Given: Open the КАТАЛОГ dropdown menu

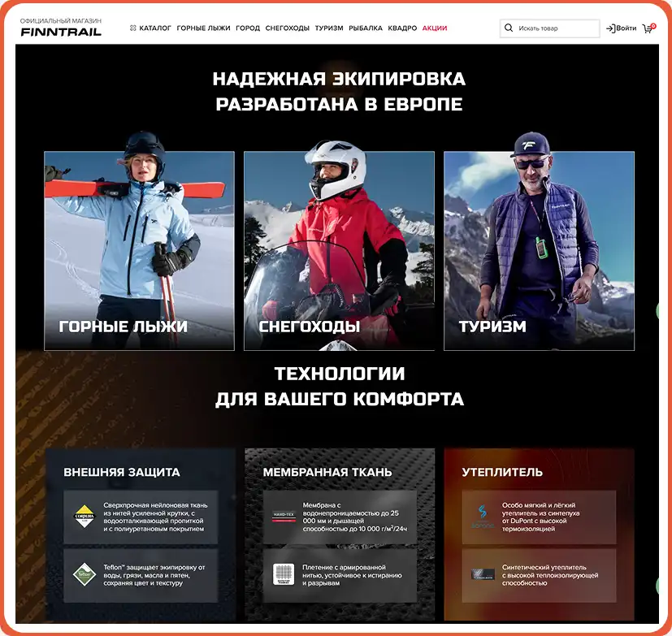Looking at the screenshot, I should point(157,28).
